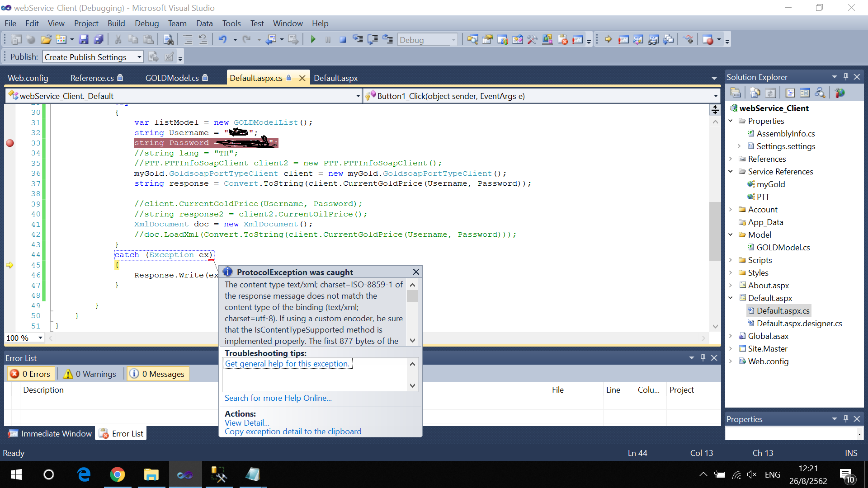
Task: Click the View Detail link
Action: pyautogui.click(x=247, y=423)
